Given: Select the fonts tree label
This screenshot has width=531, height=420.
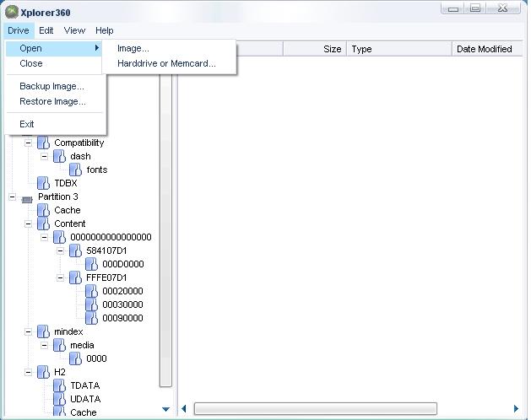Looking at the screenshot, I should coord(97,170).
